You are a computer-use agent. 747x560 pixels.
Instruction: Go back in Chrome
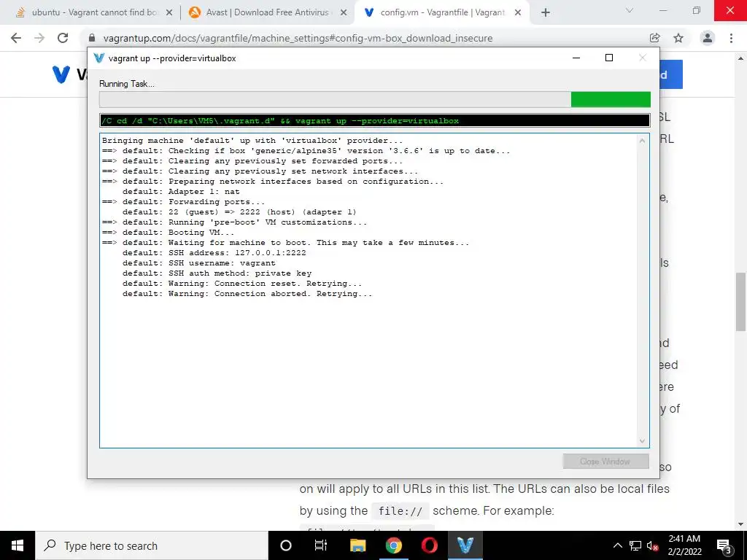click(x=16, y=38)
